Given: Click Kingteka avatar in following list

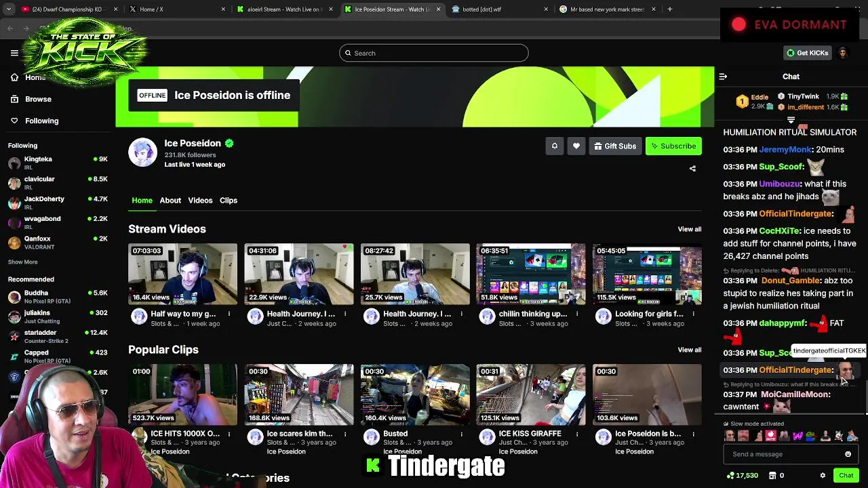Looking at the screenshot, I should [x=14, y=163].
